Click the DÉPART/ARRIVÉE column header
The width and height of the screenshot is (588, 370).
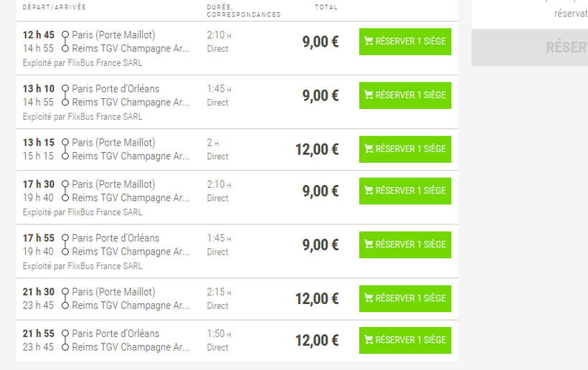(x=54, y=7)
